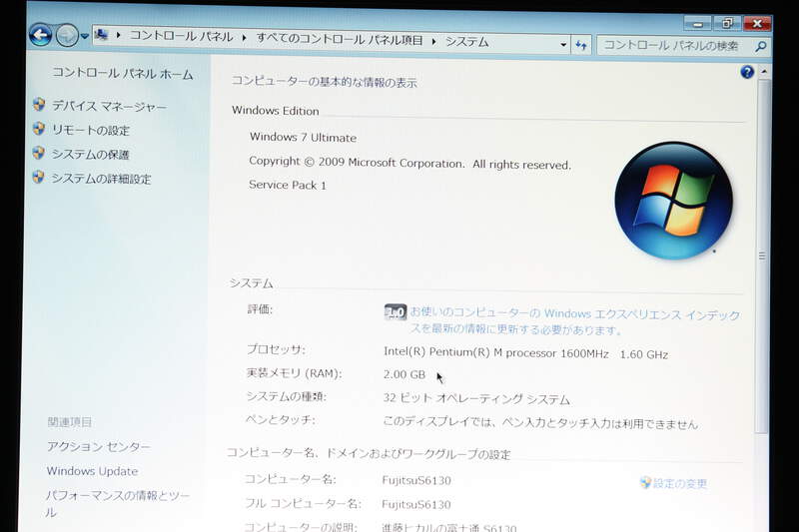Expand arrow after コントロール パネル breadcrumb
This screenshot has width=799, height=532.
pos(244,38)
